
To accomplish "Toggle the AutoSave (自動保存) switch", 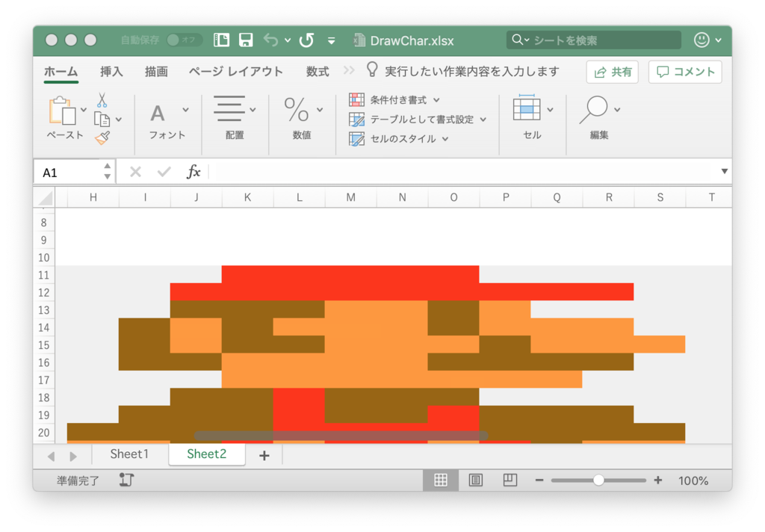I will point(184,40).
